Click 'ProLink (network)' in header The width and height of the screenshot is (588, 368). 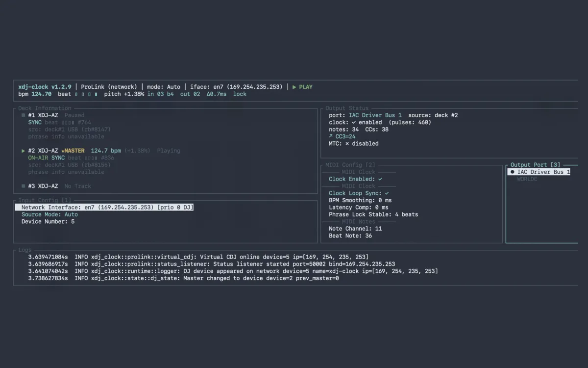click(109, 87)
